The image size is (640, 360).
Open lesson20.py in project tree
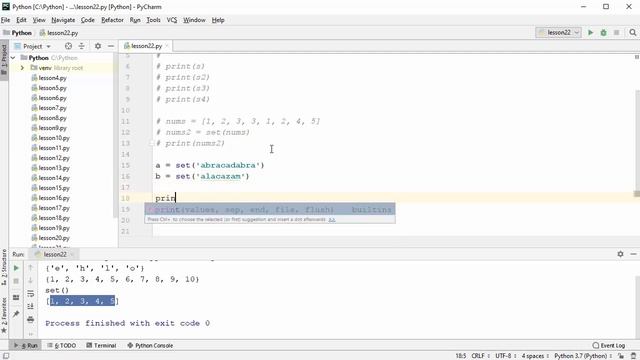[x=54, y=238]
